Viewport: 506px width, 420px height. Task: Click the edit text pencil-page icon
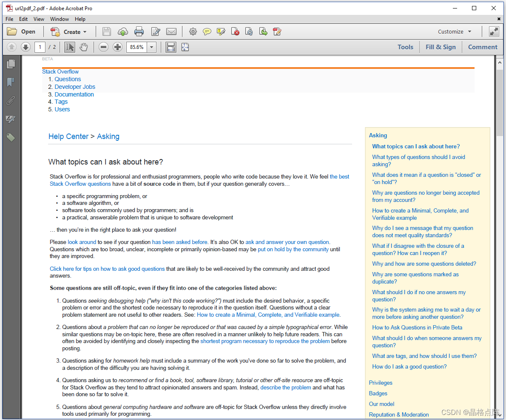[156, 31]
